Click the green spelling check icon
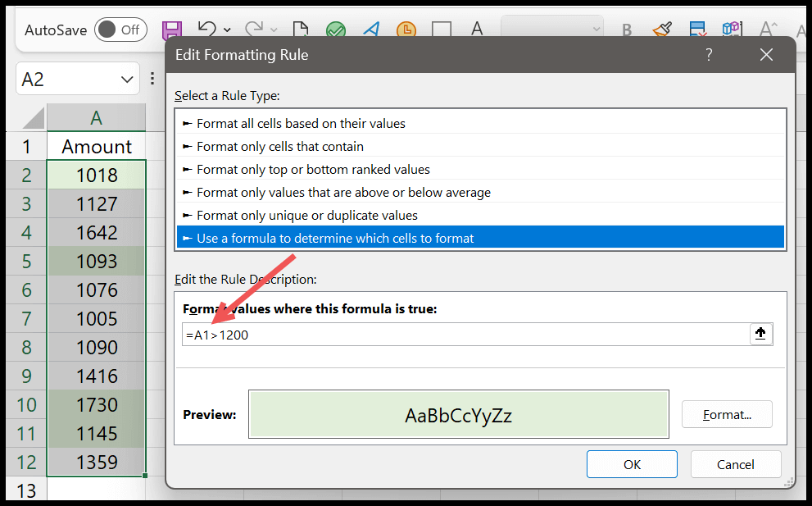 (335, 30)
